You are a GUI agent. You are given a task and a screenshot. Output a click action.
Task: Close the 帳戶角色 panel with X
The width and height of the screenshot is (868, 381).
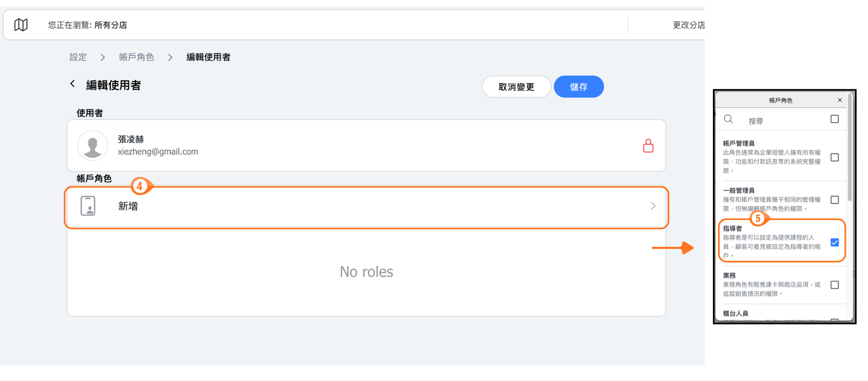point(840,100)
